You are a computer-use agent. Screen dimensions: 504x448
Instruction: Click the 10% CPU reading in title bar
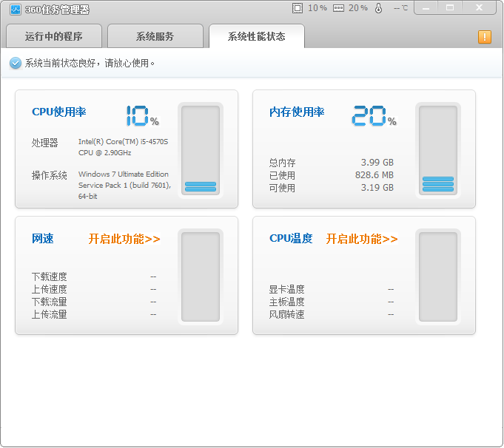point(317,8)
